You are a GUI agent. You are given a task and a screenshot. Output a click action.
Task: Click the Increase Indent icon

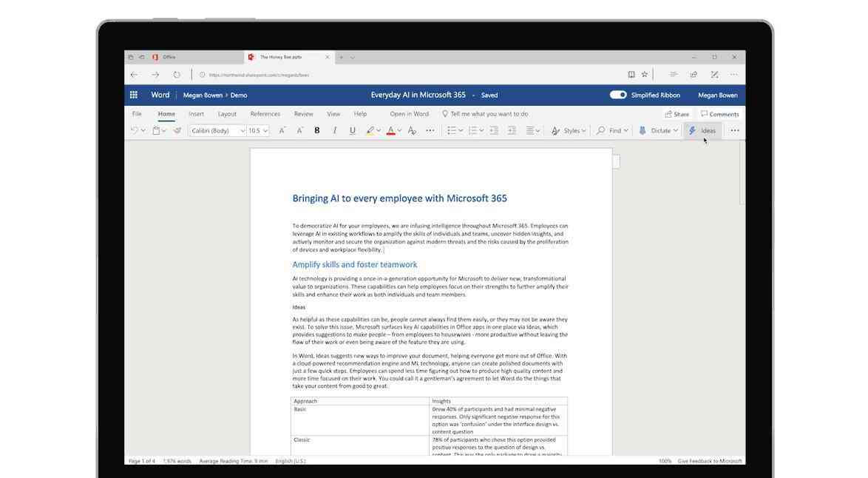point(512,131)
